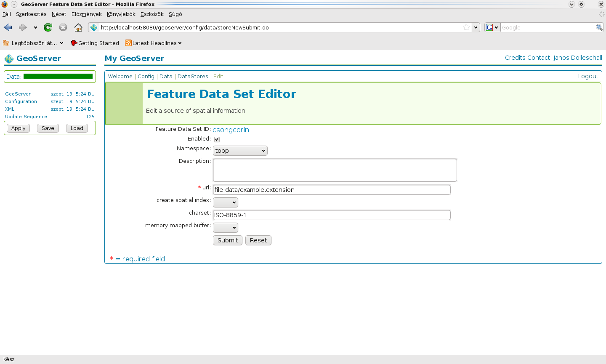Viewport: 606px width, 364px height.
Task: Click the Forward navigation arrow
Action: pyautogui.click(x=23, y=27)
